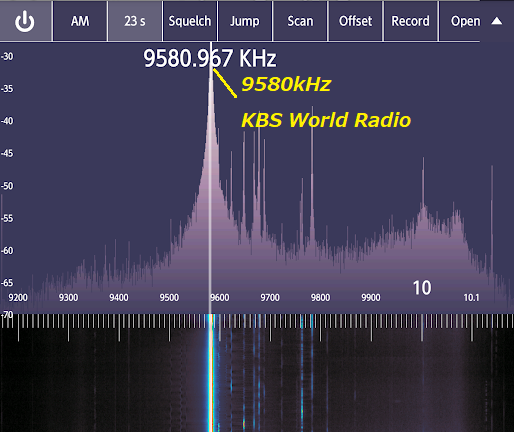Click the Open button

[x=465, y=21]
